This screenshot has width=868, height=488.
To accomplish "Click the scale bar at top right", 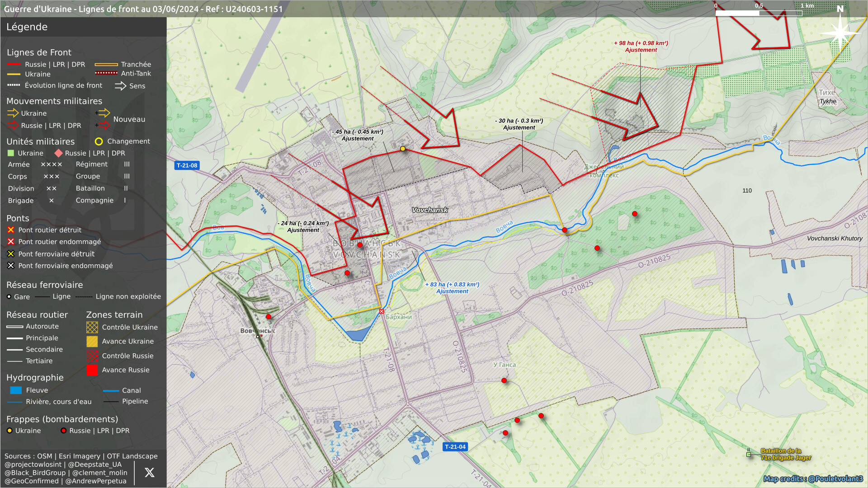I will tap(758, 13).
